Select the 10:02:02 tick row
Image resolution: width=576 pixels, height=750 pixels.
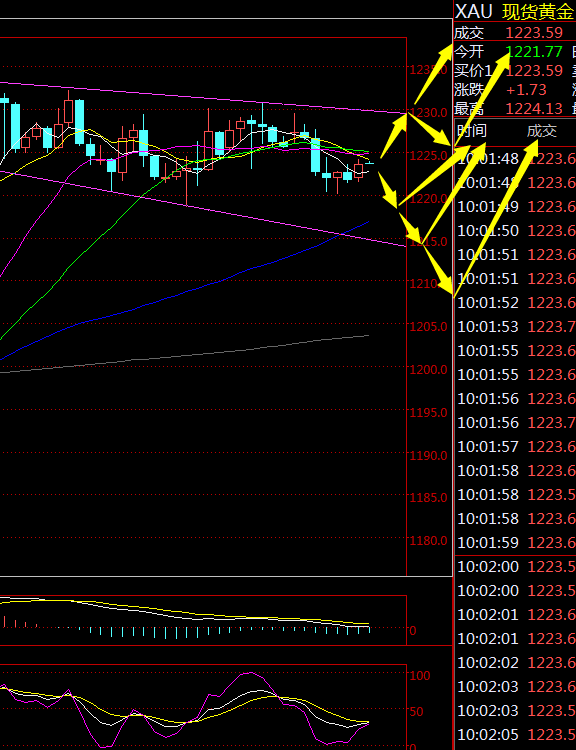tap(516, 662)
